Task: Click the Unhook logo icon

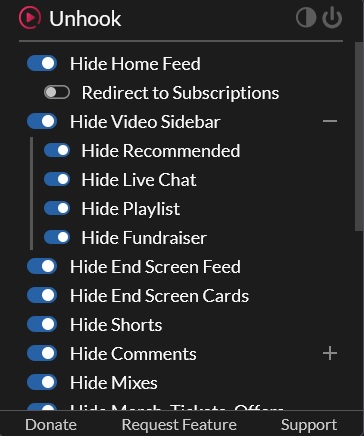Action: tap(30, 18)
